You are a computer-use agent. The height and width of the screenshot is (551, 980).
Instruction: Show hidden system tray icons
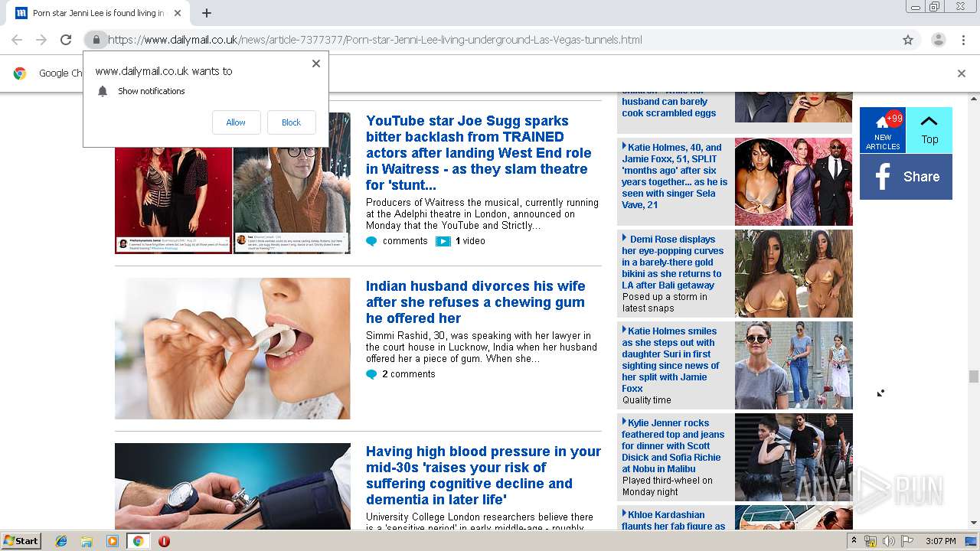(854, 541)
